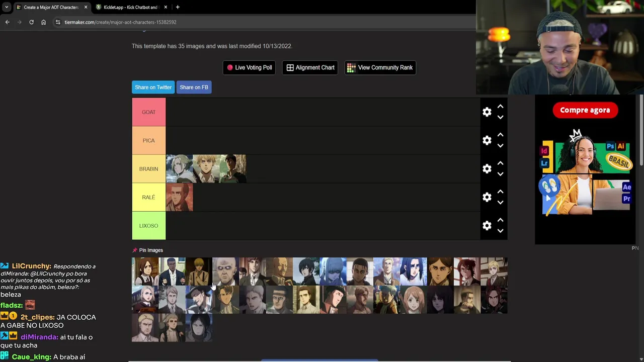Pick the first character in the image pool
This screenshot has height=362, width=644.
[x=145, y=271]
